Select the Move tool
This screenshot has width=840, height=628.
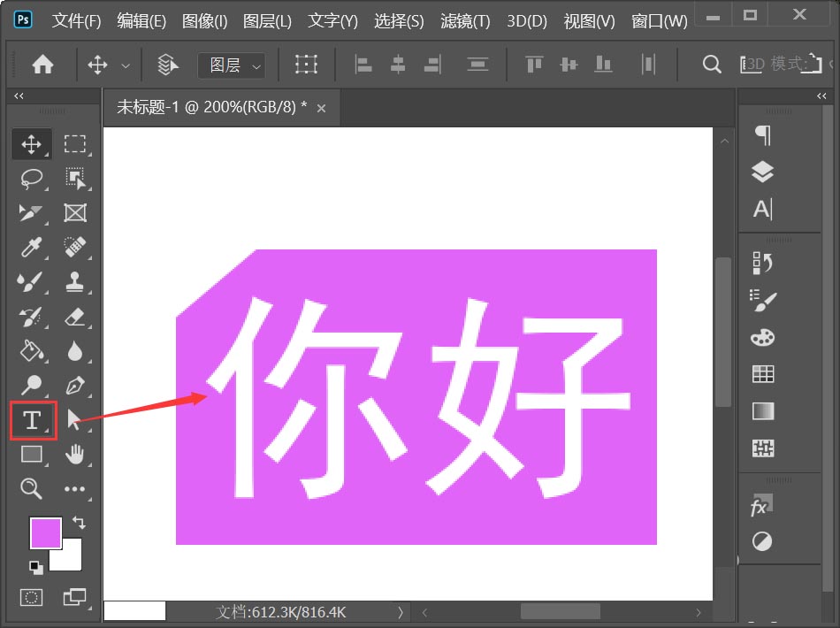(x=32, y=143)
